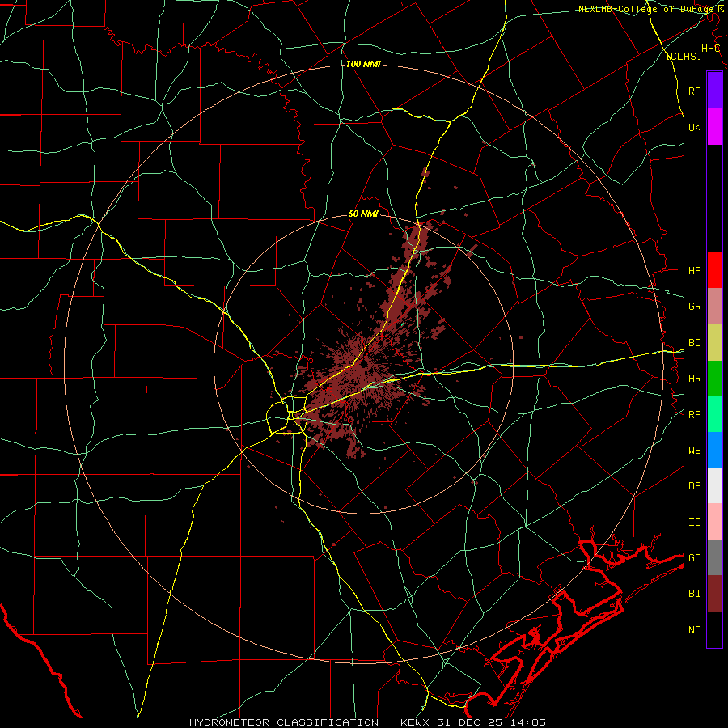Viewport: 728px width, 728px height.
Task: Click the mint green RA legend swatch
Action: pyautogui.click(x=714, y=414)
